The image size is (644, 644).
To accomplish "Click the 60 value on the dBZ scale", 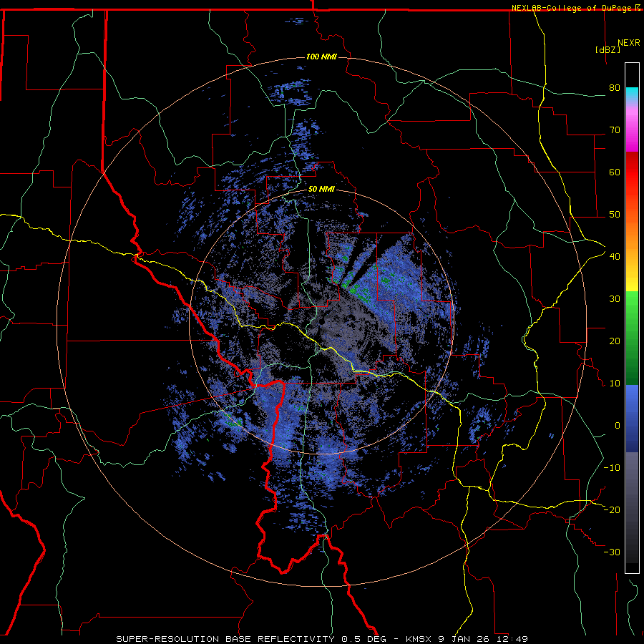I will [615, 172].
